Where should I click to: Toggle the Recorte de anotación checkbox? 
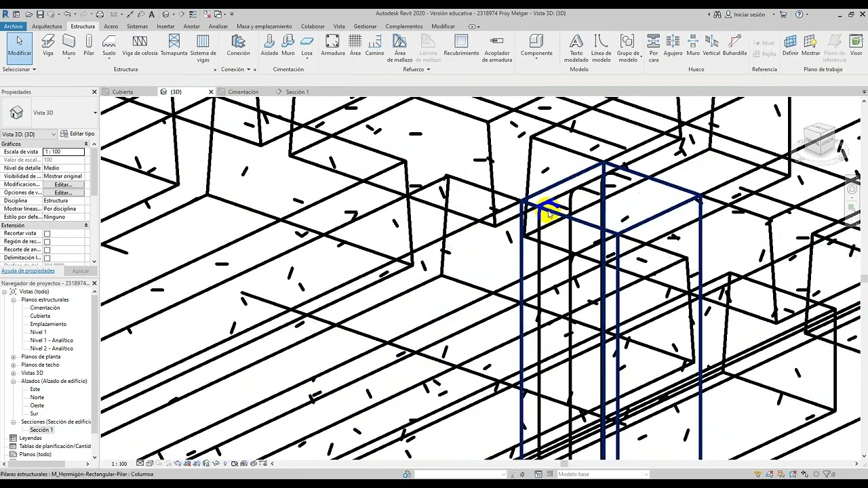point(47,249)
